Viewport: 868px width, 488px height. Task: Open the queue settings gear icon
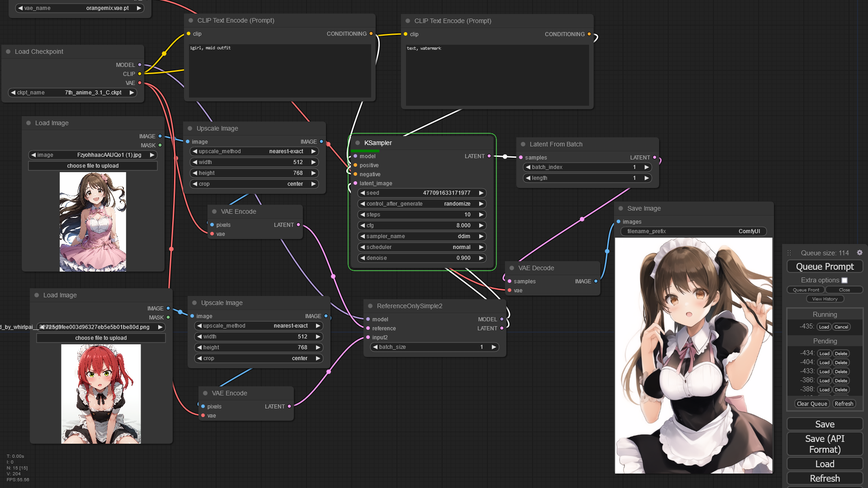pos(860,253)
